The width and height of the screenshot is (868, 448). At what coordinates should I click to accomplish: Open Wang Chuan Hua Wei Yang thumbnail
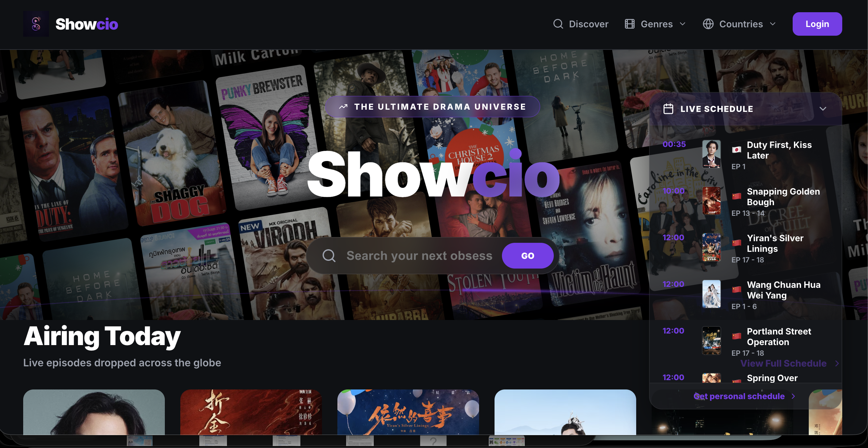pyautogui.click(x=711, y=294)
